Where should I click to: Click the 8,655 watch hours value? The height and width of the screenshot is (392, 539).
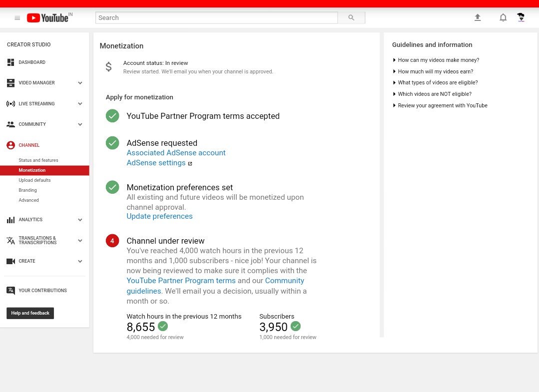point(140,327)
